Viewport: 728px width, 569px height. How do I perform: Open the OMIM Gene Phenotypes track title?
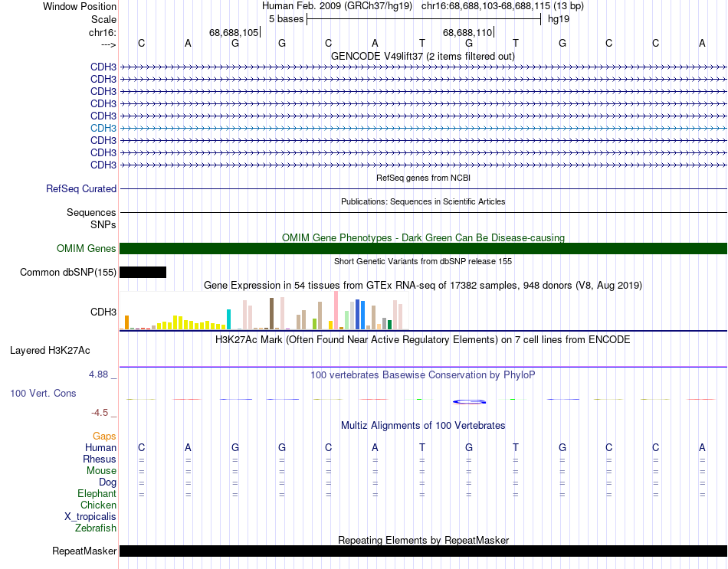pyautogui.click(x=423, y=237)
